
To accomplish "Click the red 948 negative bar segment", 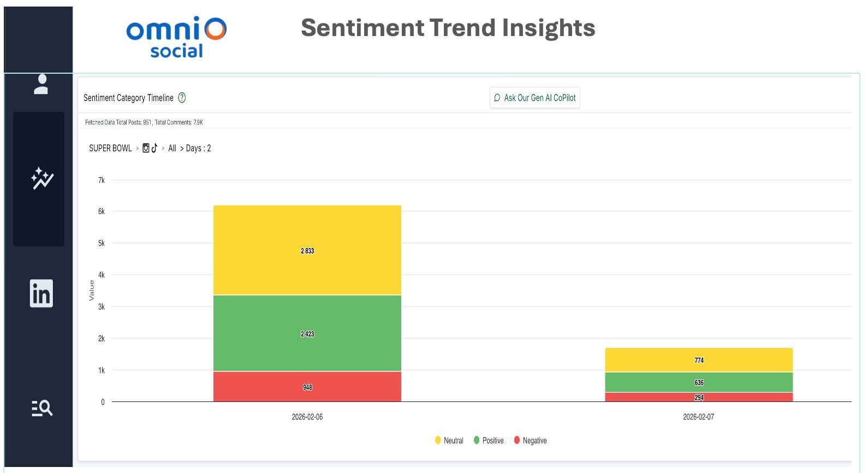I will [x=307, y=387].
